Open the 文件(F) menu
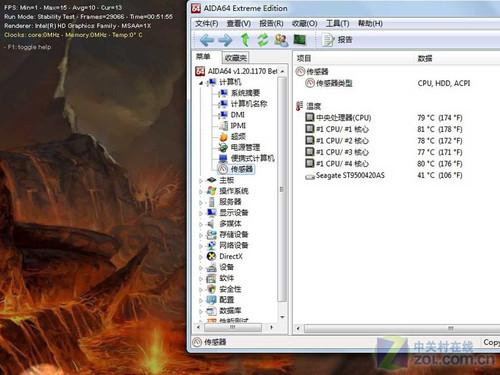Viewport: 500px width, 375px height. pos(207,23)
